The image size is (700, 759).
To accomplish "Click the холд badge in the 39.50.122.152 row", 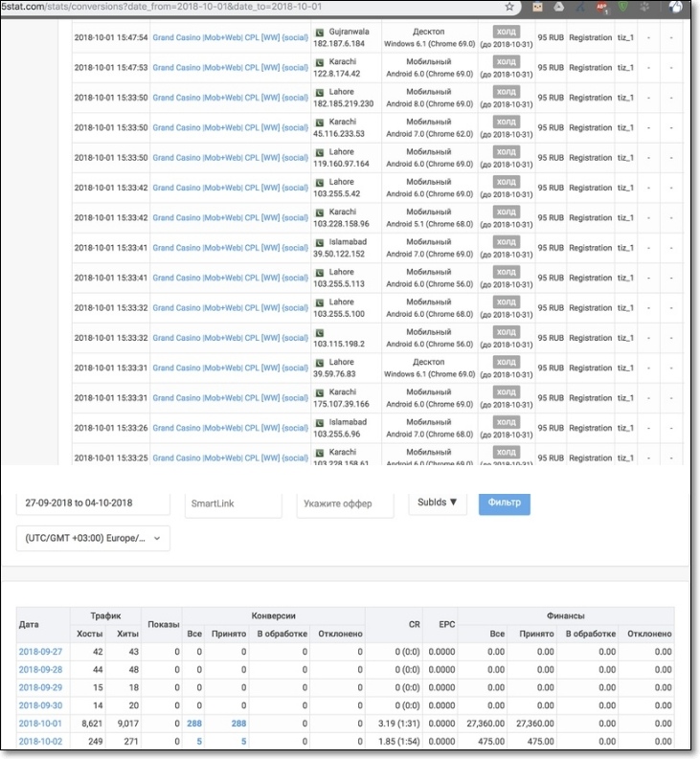I will tap(507, 241).
